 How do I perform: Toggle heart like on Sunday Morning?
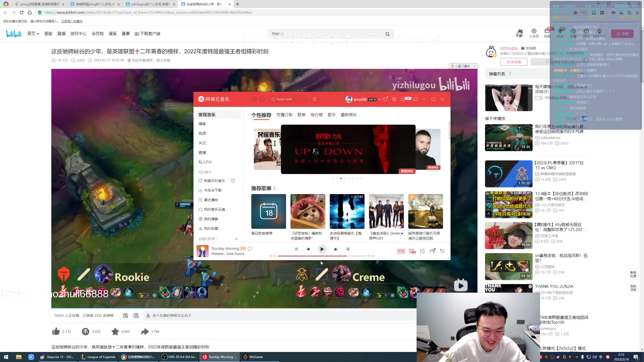pos(250,249)
